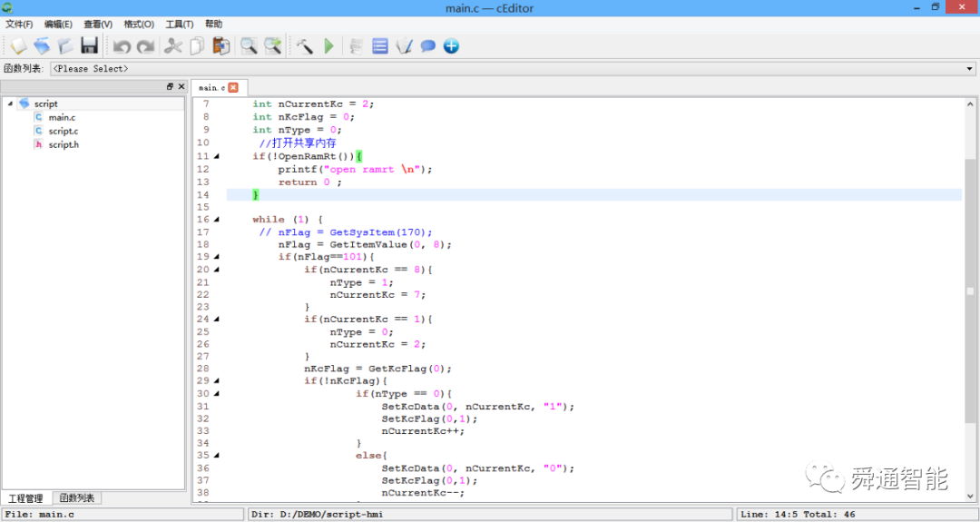Cut selection with the scissors icon
This screenshot has width=980, height=522.
pyautogui.click(x=173, y=45)
